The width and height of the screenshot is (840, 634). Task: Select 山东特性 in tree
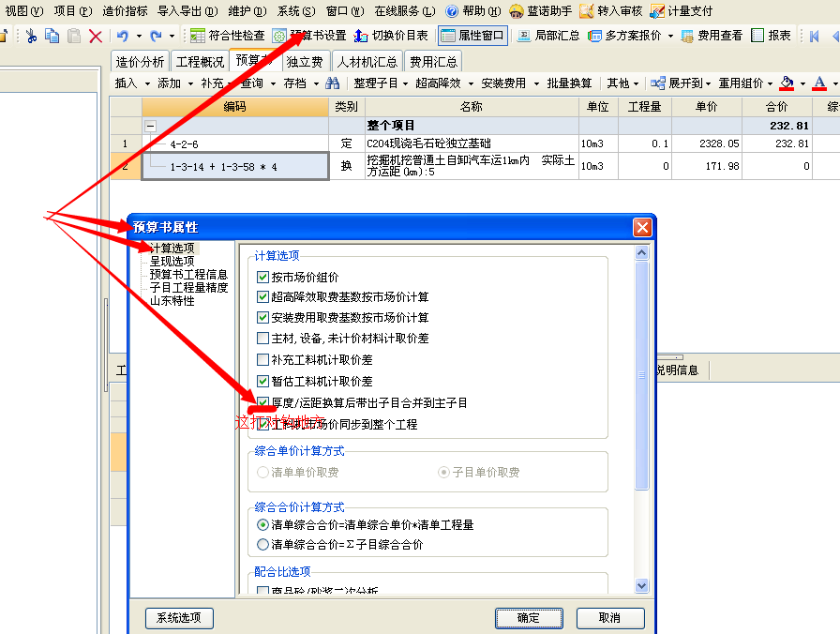click(172, 301)
